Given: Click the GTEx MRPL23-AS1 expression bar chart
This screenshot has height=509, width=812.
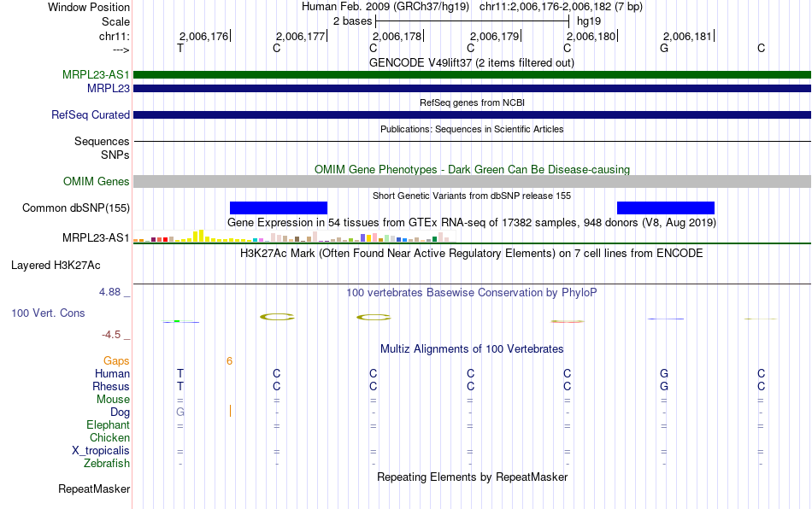Looking at the screenshot, I should coord(294,237).
